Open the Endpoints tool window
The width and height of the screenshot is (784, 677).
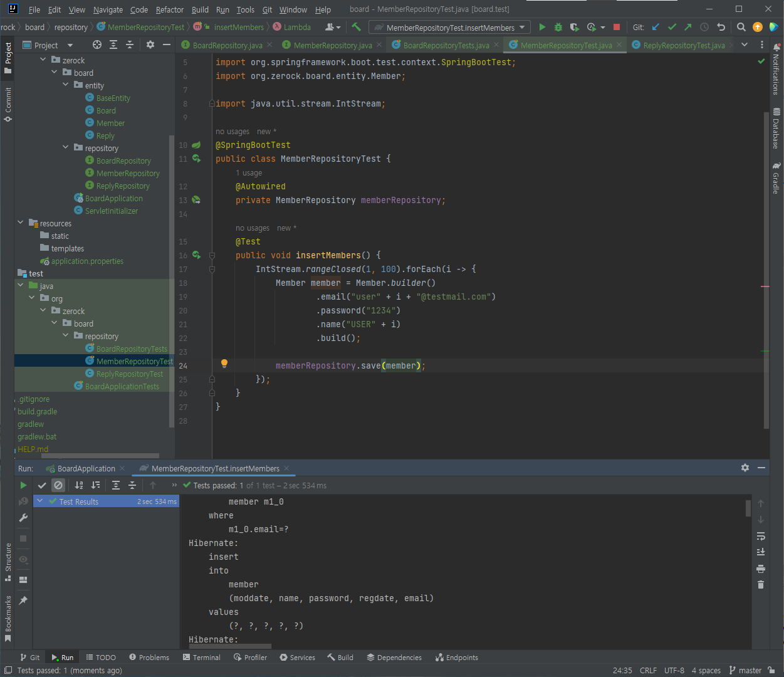point(457,658)
